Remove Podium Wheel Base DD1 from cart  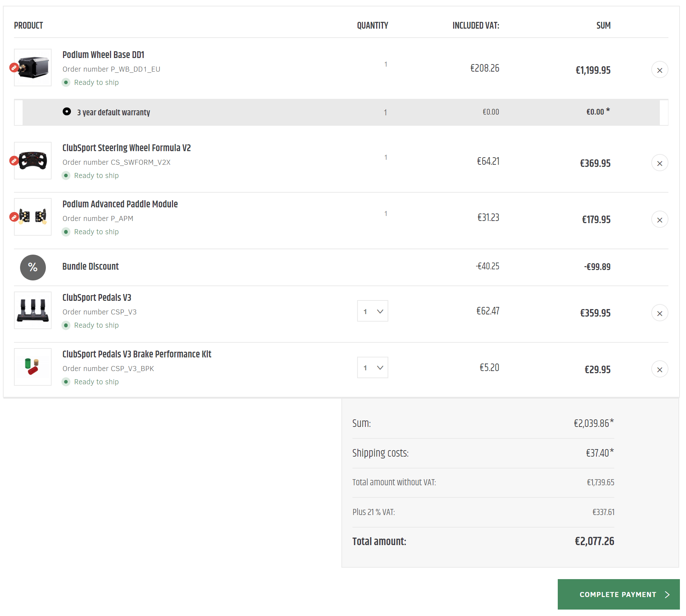[659, 70]
